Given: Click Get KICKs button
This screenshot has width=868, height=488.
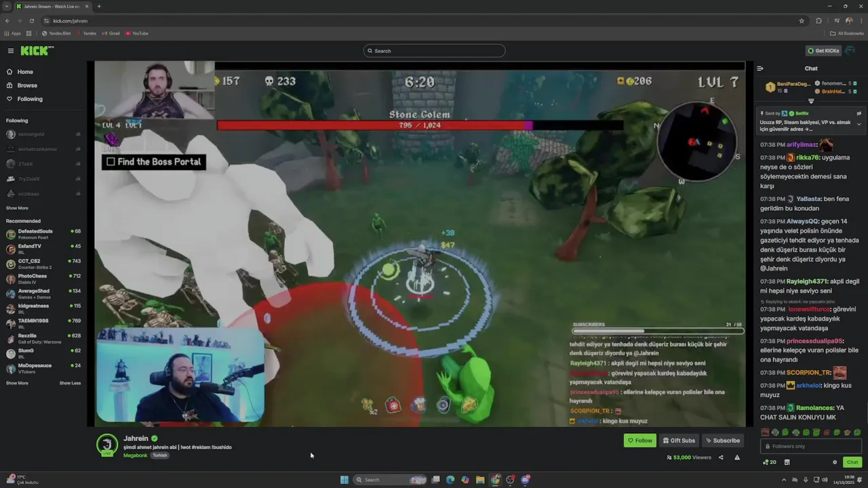Looking at the screenshot, I should pyautogui.click(x=823, y=51).
